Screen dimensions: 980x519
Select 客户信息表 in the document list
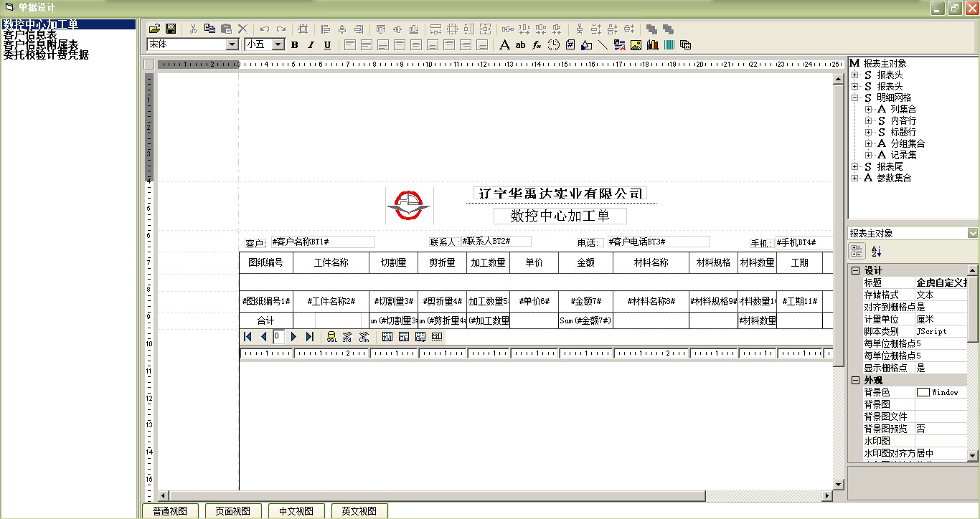(30, 34)
